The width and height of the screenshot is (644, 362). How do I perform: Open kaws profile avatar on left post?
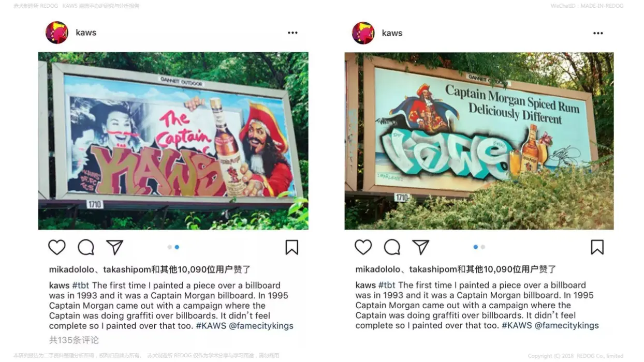pos(57,33)
